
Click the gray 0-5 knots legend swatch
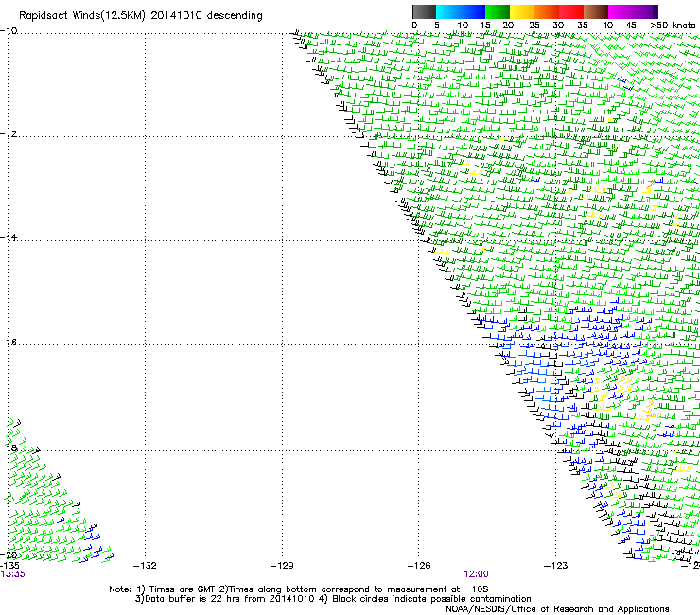pyautogui.click(x=424, y=11)
